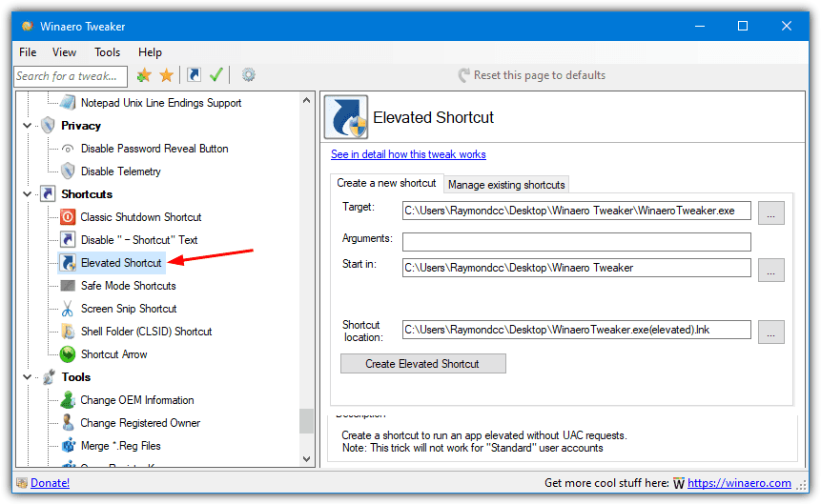Viewport: 821px width, 504px height.
Task: Click the shortcut arrow toolbar icon
Action: pyautogui.click(x=194, y=75)
